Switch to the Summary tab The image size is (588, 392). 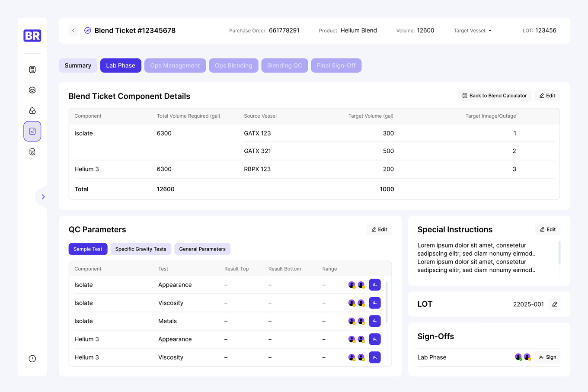pyautogui.click(x=78, y=65)
